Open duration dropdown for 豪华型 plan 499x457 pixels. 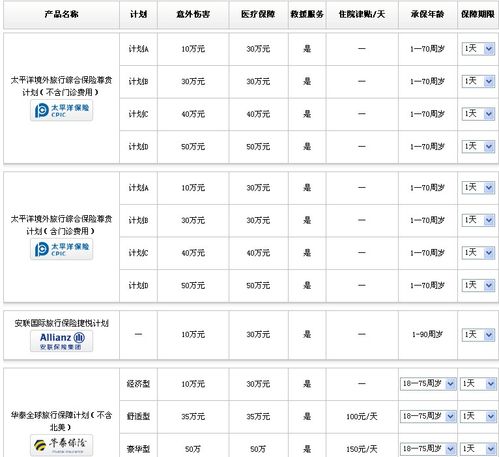(478, 449)
